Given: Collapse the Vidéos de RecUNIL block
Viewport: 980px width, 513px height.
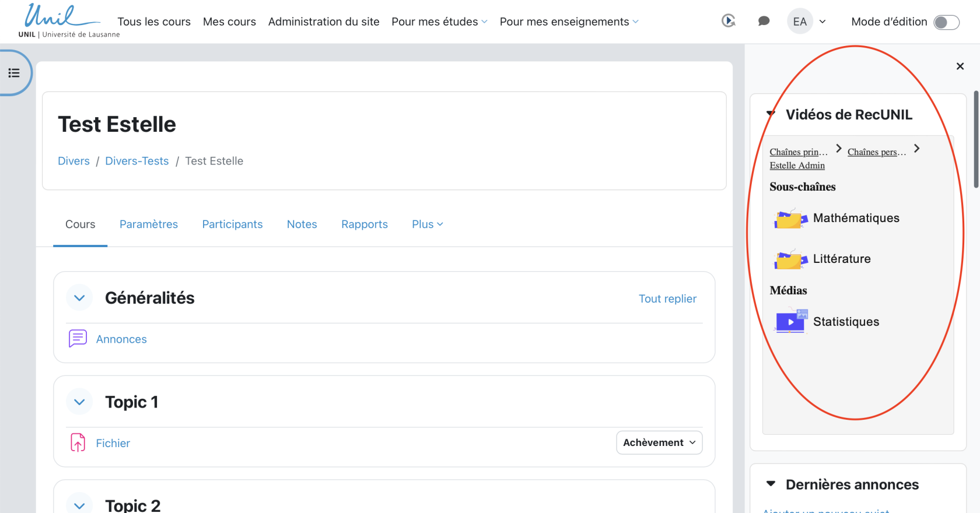Looking at the screenshot, I should (x=771, y=114).
